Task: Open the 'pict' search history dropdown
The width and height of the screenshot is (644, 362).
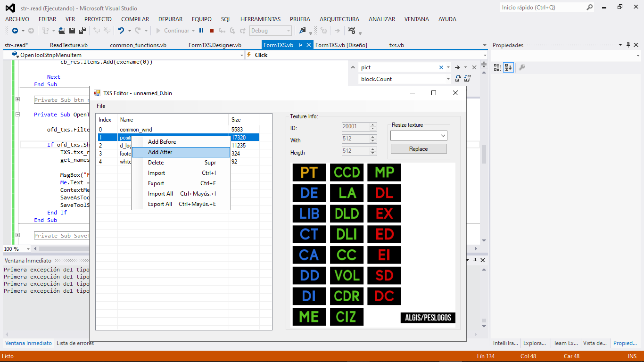Action: pos(448,67)
